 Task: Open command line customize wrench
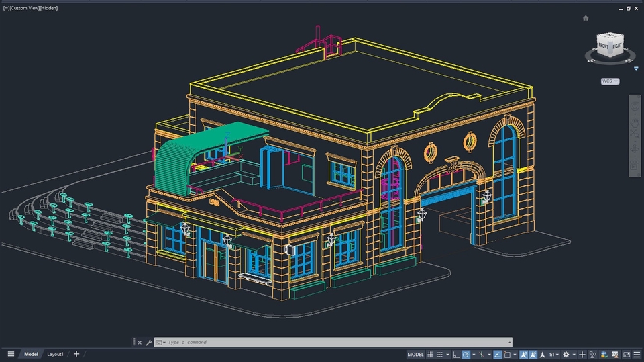click(149, 343)
